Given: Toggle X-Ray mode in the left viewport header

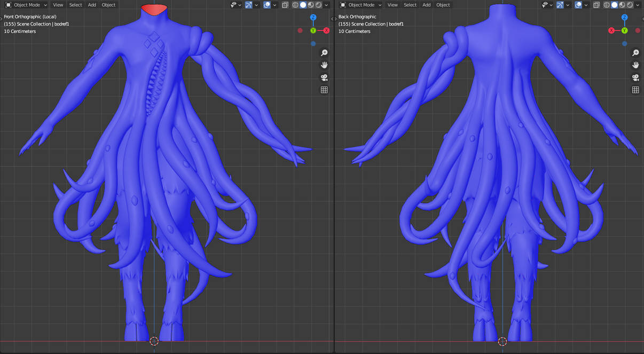Looking at the screenshot, I should 285,4.
